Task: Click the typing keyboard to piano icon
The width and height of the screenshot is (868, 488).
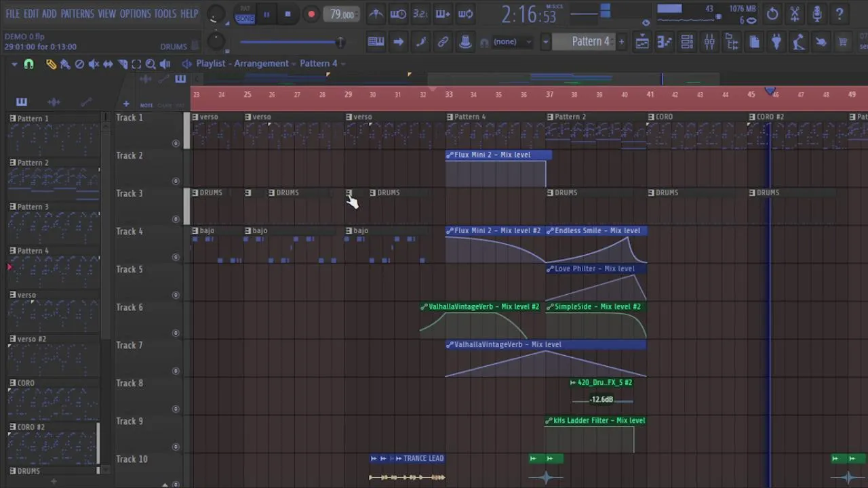Action: click(376, 42)
